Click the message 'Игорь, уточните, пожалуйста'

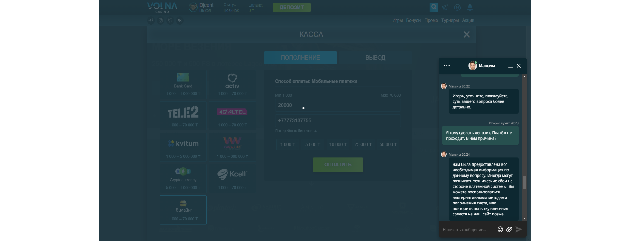[x=483, y=101]
